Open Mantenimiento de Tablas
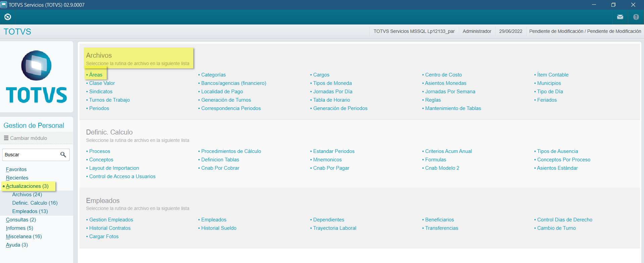 tap(453, 108)
